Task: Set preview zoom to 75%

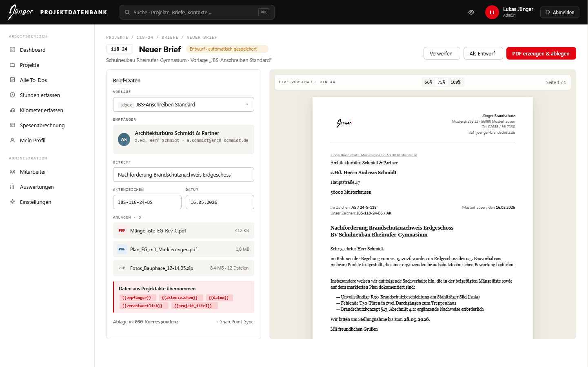Action: click(442, 82)
